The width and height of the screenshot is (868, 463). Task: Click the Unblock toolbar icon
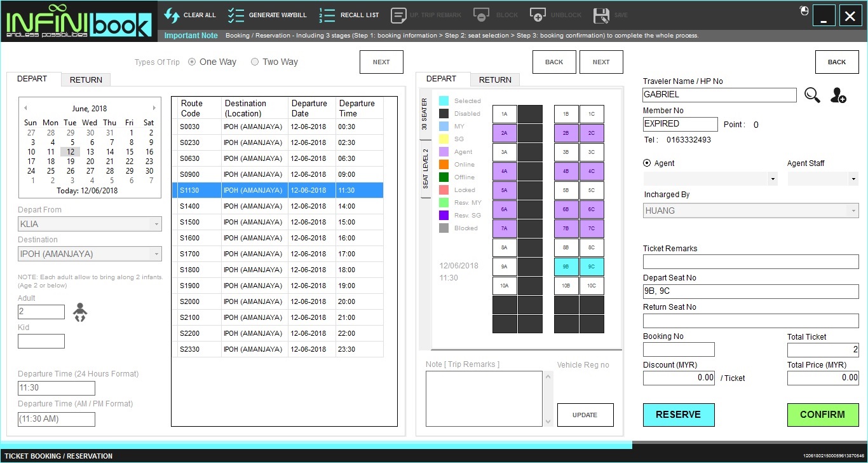click(x=538, y=15)
